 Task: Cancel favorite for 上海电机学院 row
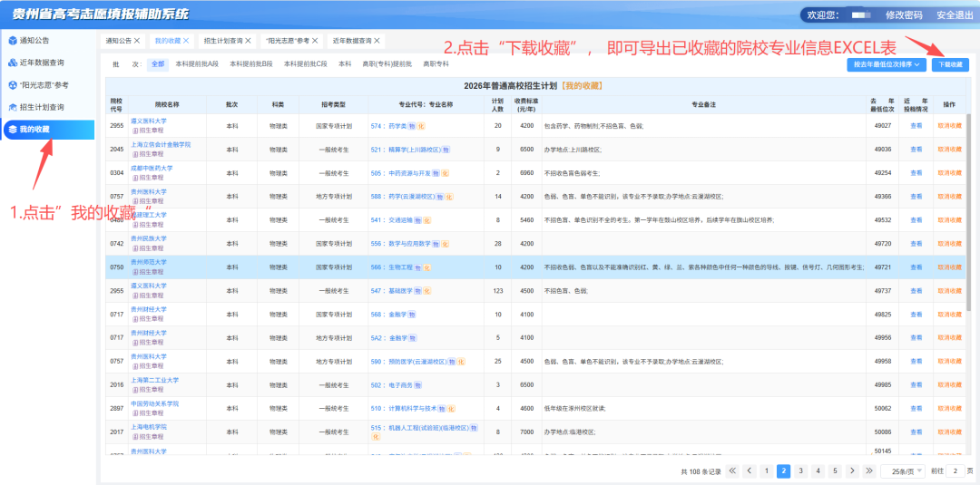(x=949, y=432)
